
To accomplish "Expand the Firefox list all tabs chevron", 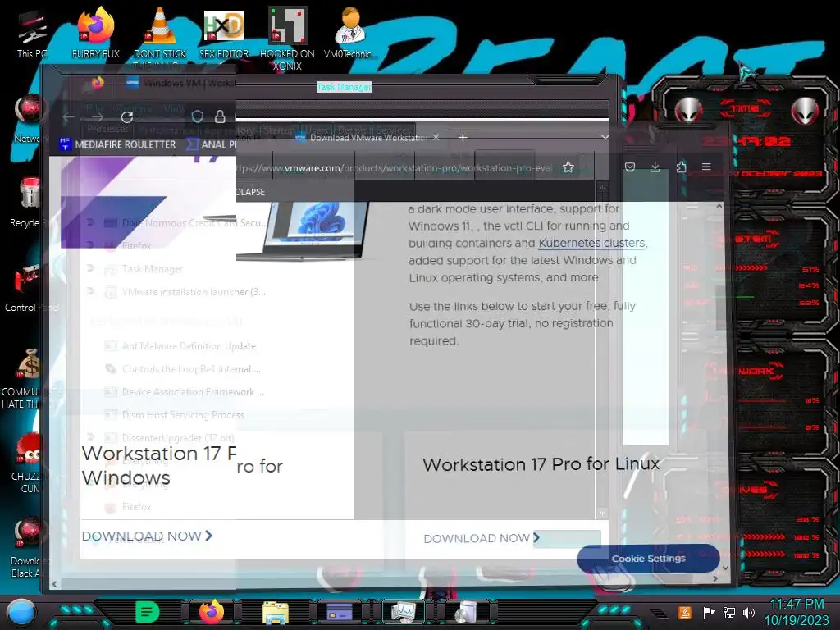I will click(605, 138).
